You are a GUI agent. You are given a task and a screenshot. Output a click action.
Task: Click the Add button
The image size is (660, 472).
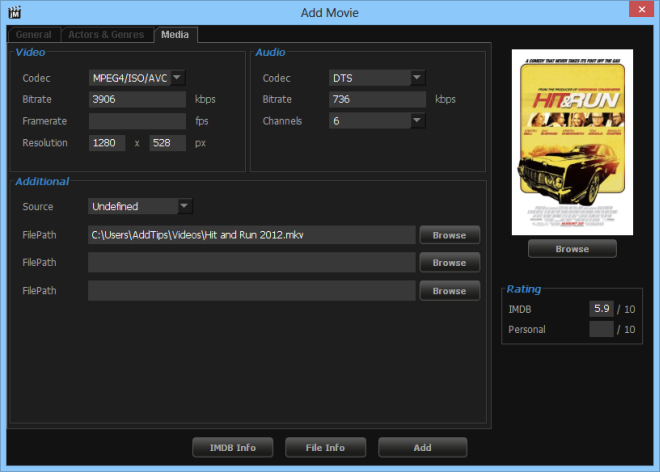423,448
